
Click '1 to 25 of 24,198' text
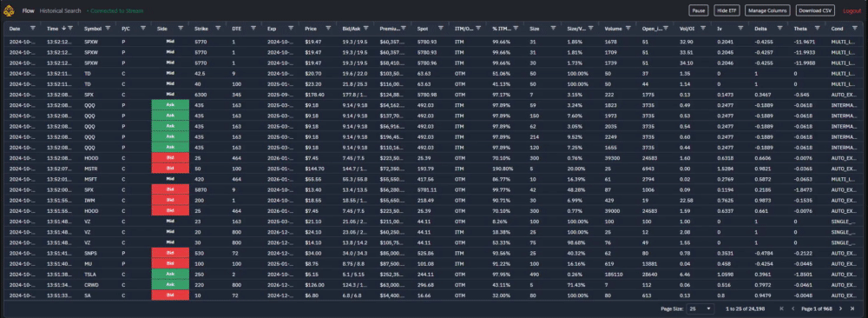click(x=746, y=308)
